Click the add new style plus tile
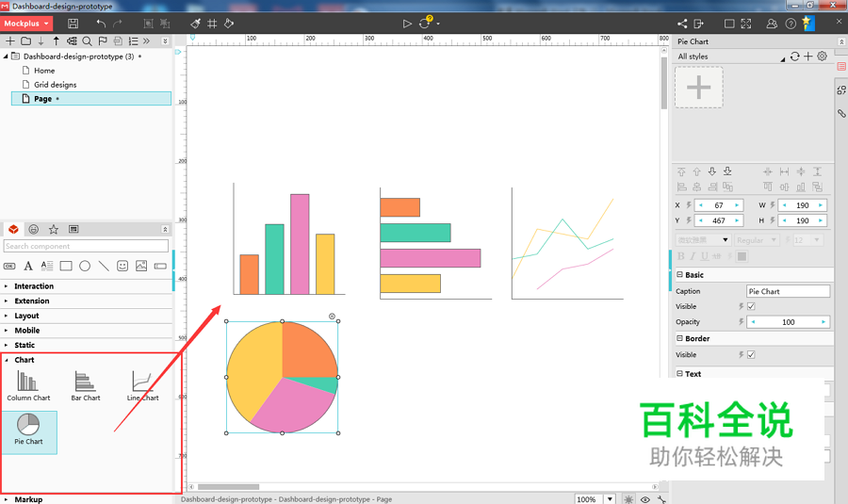This screenshot has width=848, height=504. point(698,88)
